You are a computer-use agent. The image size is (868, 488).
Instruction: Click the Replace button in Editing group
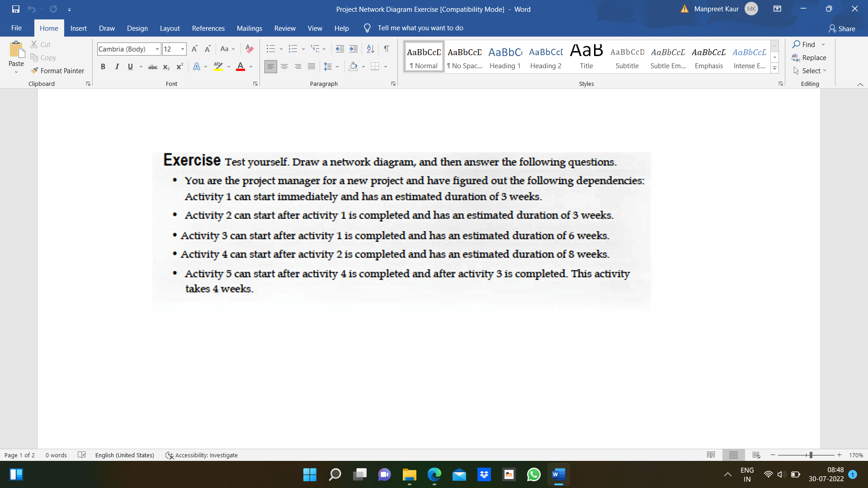pyautogui.click(x=813, y=58)
